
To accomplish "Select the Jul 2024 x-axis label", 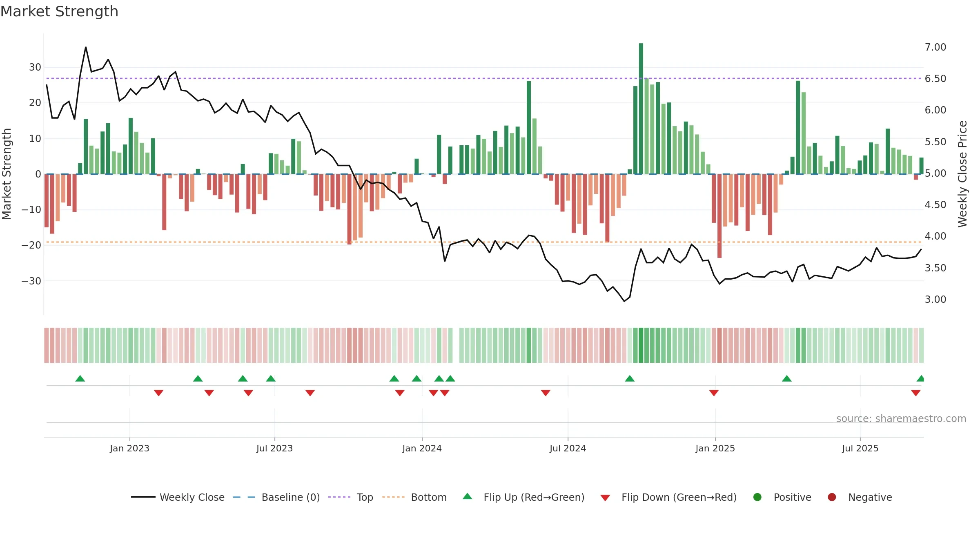I will coord(568,448).
